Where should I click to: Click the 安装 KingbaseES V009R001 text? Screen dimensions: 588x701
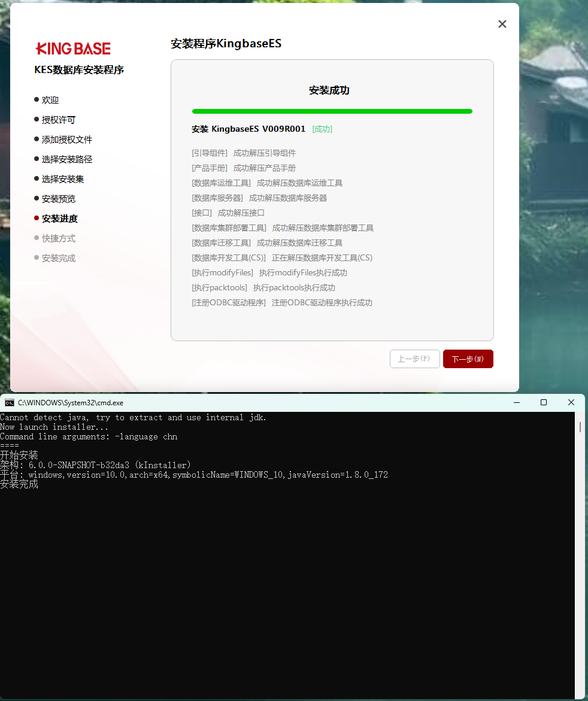pyautogui.click(x=248, y=129)
